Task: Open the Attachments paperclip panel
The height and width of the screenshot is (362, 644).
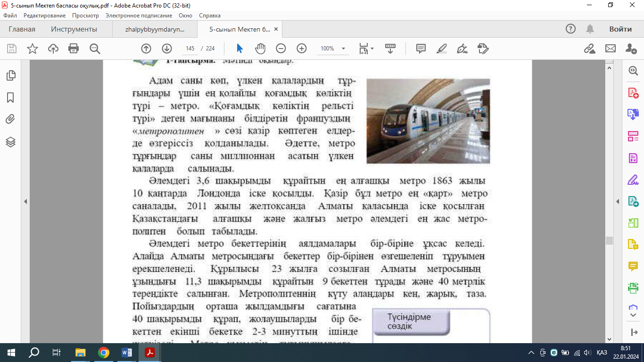Action: (10, 119)
